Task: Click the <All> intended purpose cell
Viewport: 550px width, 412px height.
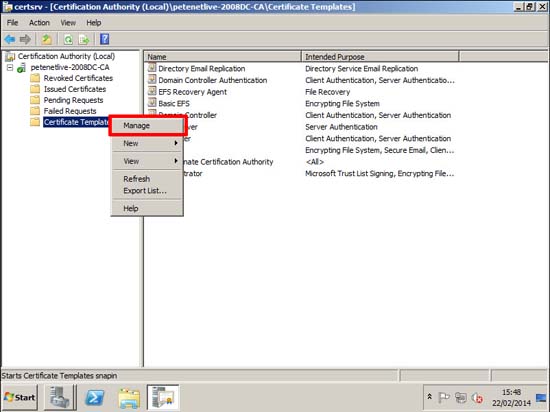Action: pos(315,162)
